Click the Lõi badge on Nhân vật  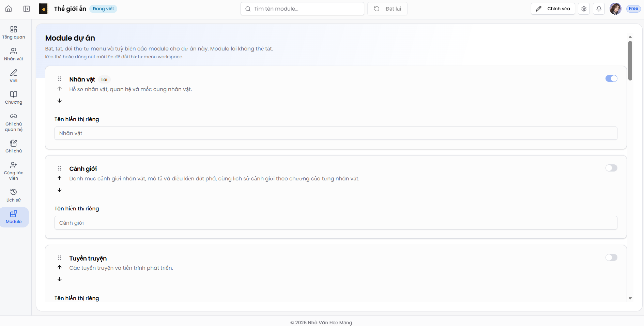pyautogui.click(x=104, y=80)
